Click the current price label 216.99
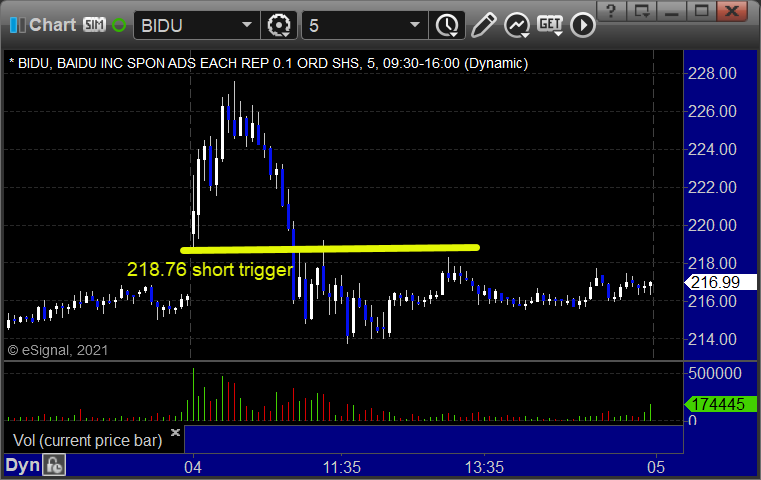 coord(721,282)
